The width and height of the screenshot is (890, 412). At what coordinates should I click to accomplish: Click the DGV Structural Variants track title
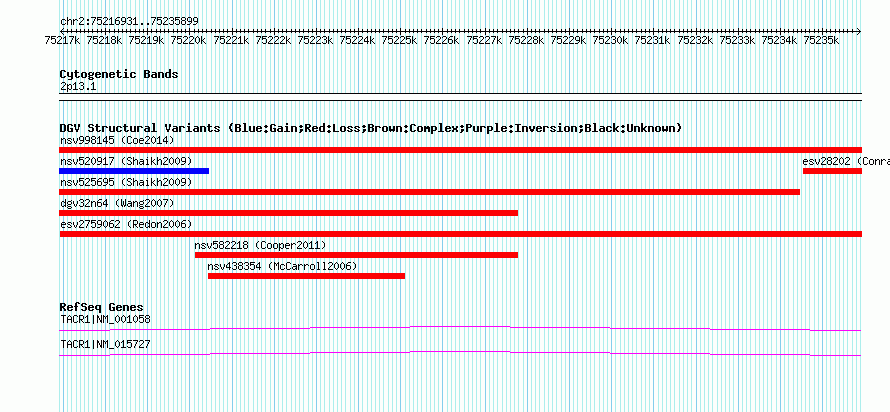(371, 128)
